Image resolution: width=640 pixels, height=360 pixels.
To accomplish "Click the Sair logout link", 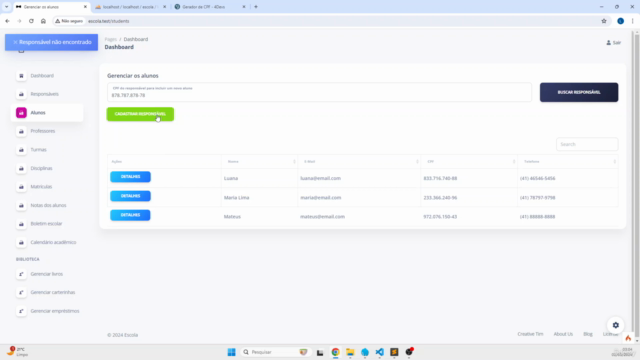I will (x=613, y=42).
